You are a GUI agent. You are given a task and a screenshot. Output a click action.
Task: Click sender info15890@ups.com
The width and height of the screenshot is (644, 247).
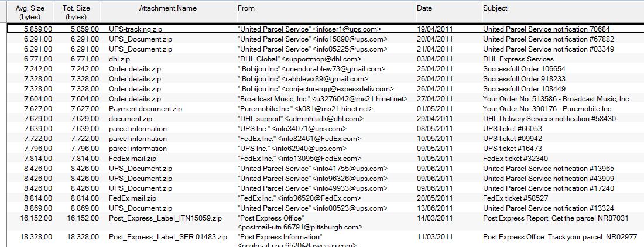[350, 39]
